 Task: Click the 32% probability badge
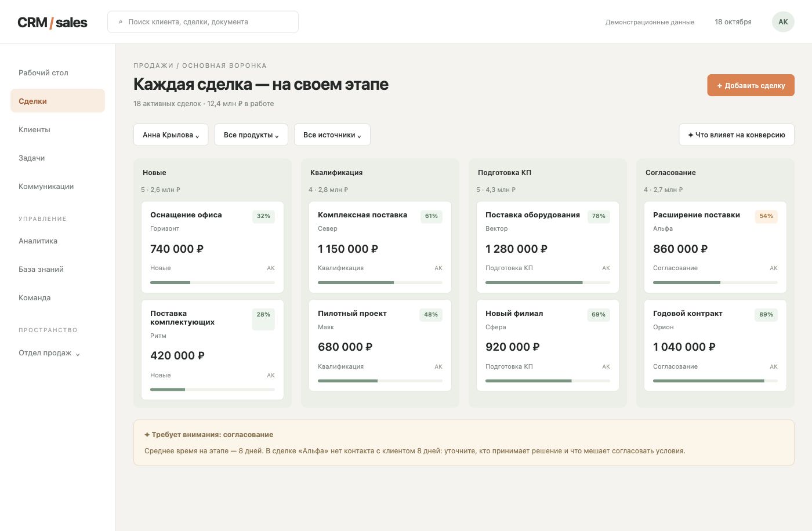(263, 216)
